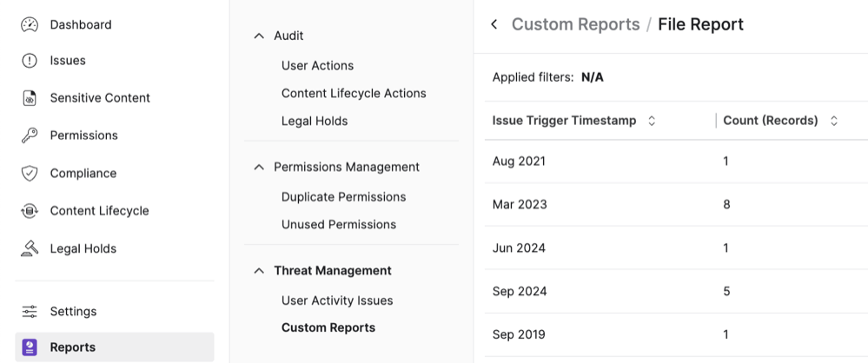
Task: Click the File Report breadcrumb title
Action: click(x=701, y=24)
